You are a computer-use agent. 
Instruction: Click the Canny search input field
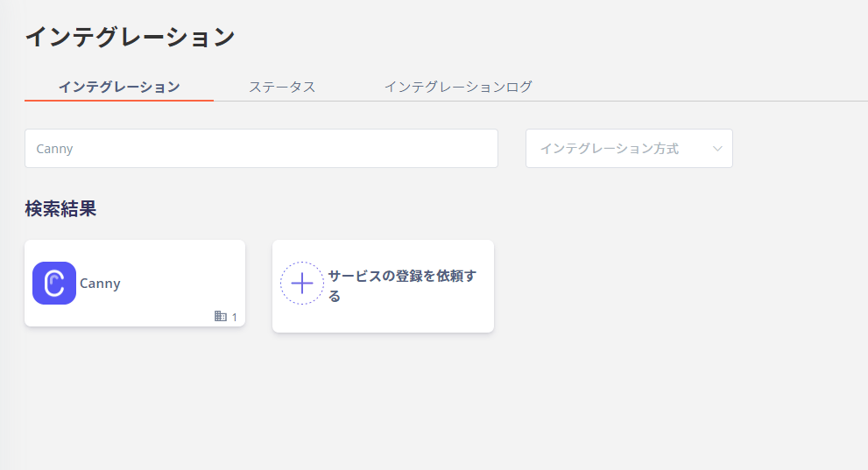(261, 148)
